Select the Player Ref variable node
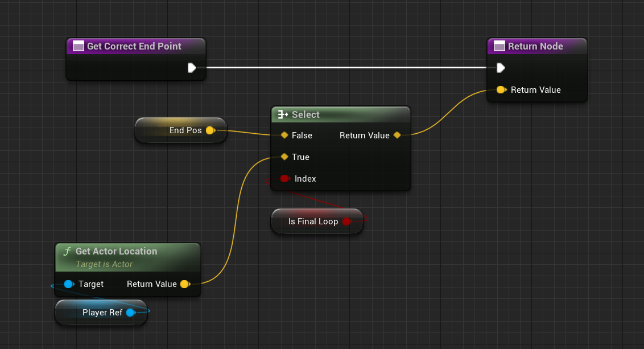The height and width of the screenshot is (349, 644). pyautogui.click(x=101, y=313)
